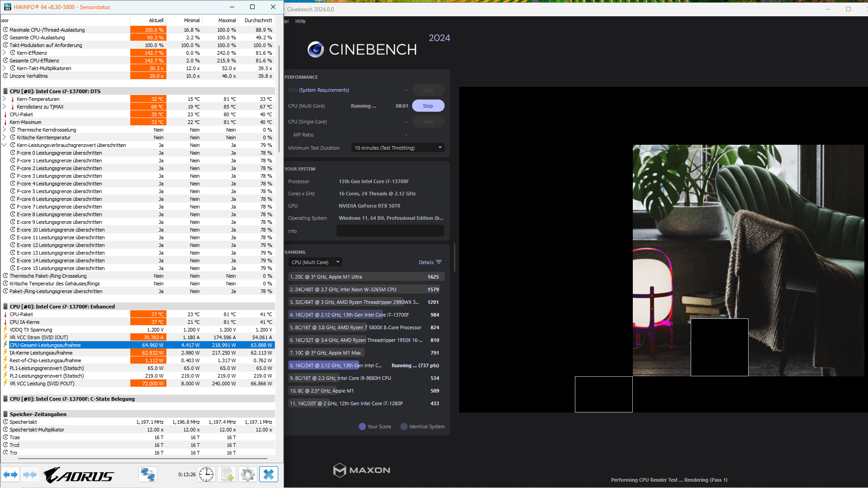Sort by the Minimal column header
Screen dimensions: 868x488
[184, 20]
